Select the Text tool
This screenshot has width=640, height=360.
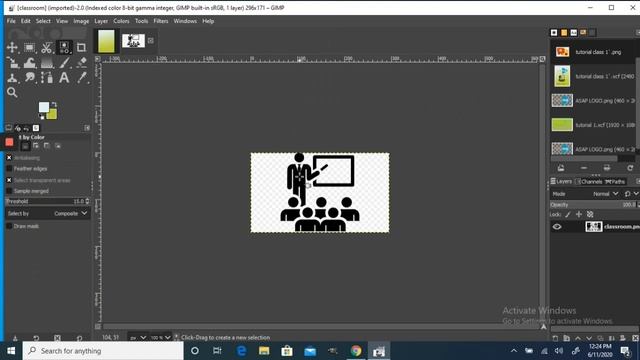(x=64, y=78)
